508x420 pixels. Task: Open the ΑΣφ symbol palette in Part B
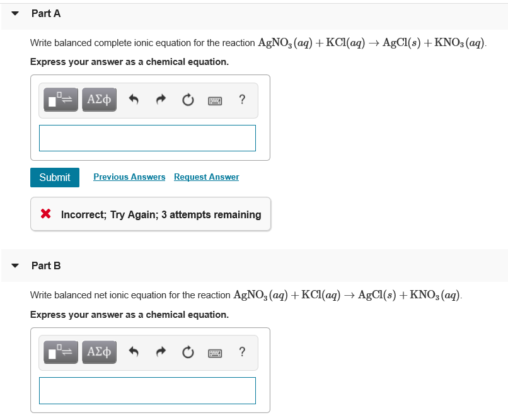pyautogui.click(x=98, y=351)
